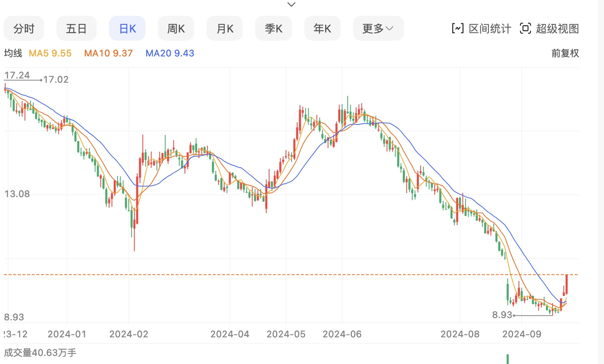Viewport: 604px width, 364px height.
Task: Show the 季K quarterly chart
Action: (273, 28)
